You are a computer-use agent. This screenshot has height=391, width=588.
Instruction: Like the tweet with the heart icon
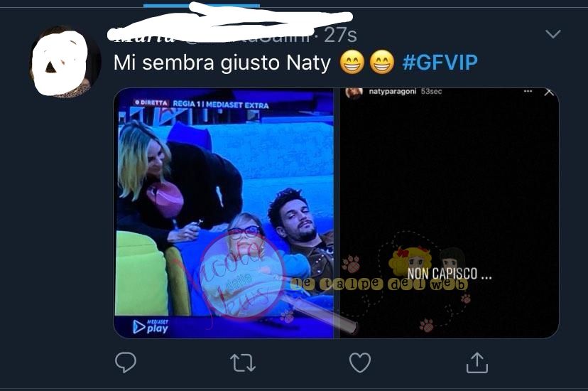360,363
